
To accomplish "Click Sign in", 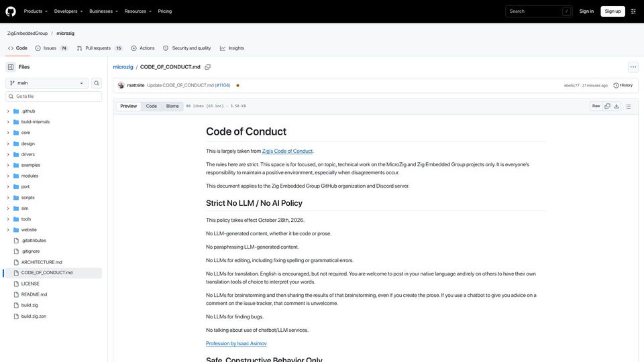I will click(586, 11).
